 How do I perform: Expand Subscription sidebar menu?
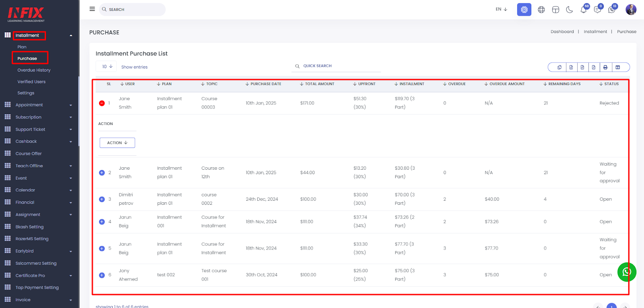[39, 117]
